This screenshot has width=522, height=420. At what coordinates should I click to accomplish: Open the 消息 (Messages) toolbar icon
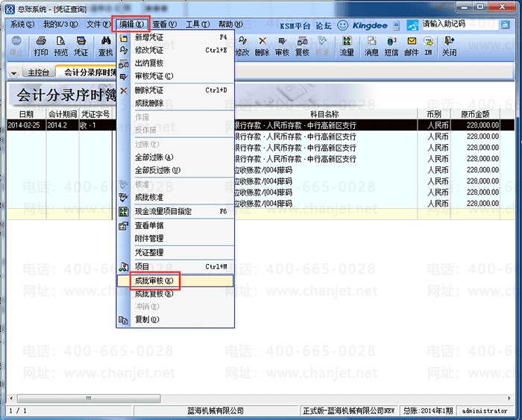(x=371, y=47)
